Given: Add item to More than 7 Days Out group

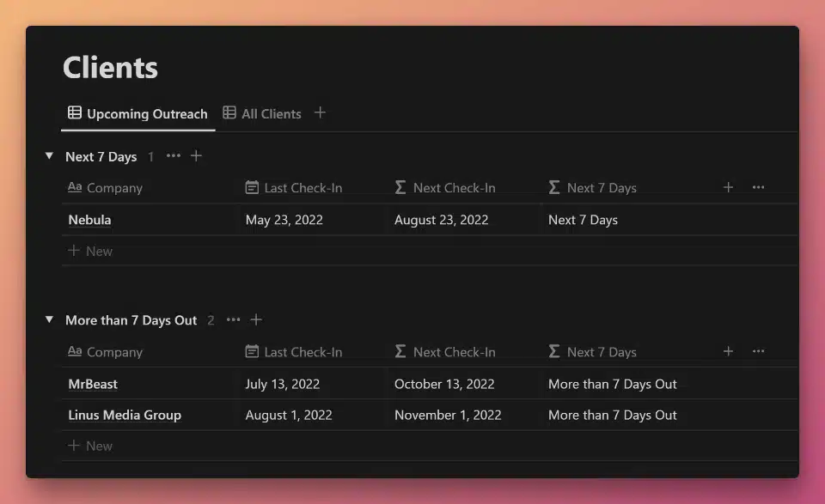Looking at the screenshot, I should 256,319.
